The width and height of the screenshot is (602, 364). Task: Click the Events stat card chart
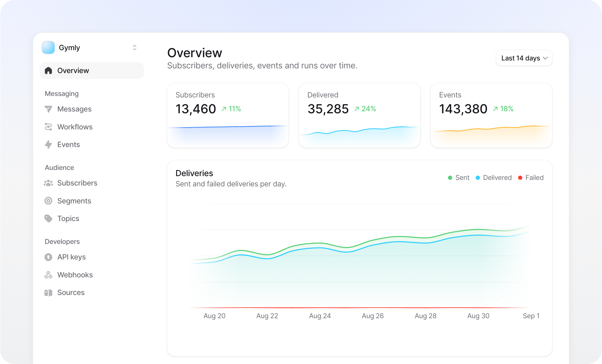[491, 136]
